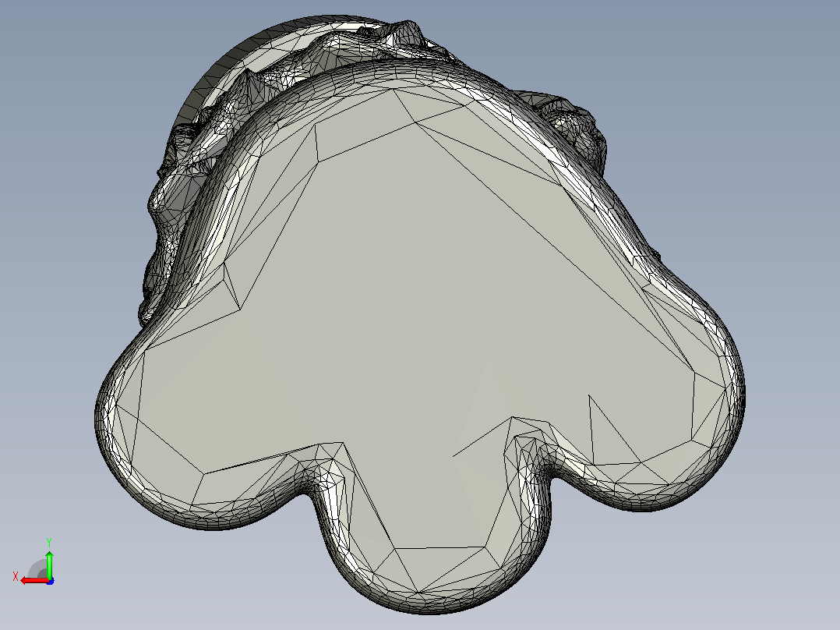Click the green Y axis arrow

49,564
